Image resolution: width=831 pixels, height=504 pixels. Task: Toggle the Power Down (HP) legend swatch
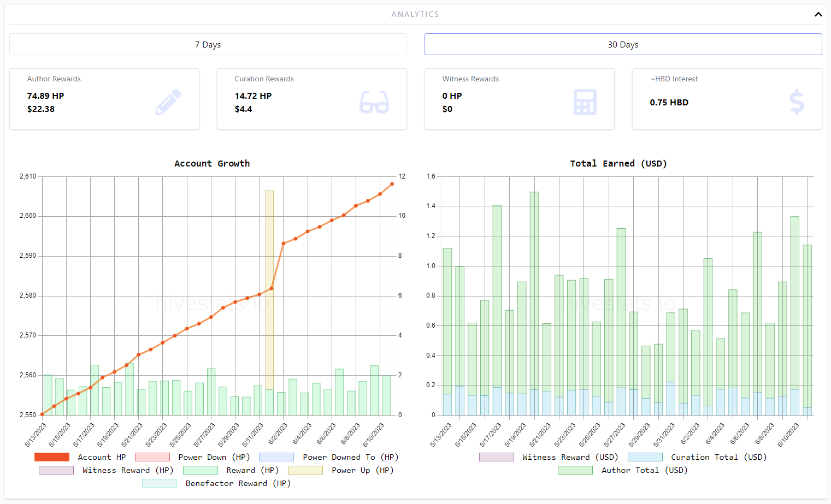pyautogui.click(x=152, y=457)
